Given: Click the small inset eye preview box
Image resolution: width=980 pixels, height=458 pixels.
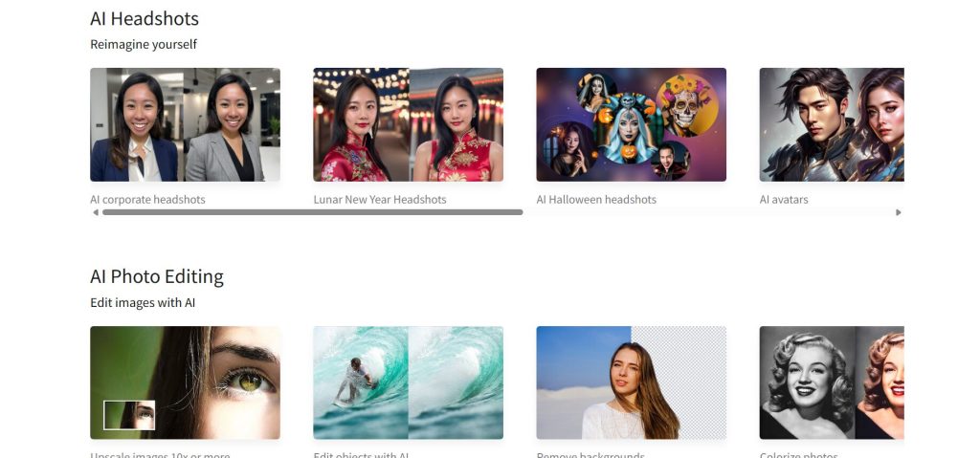Looking at the screenshot, I should tap(129, 415).
